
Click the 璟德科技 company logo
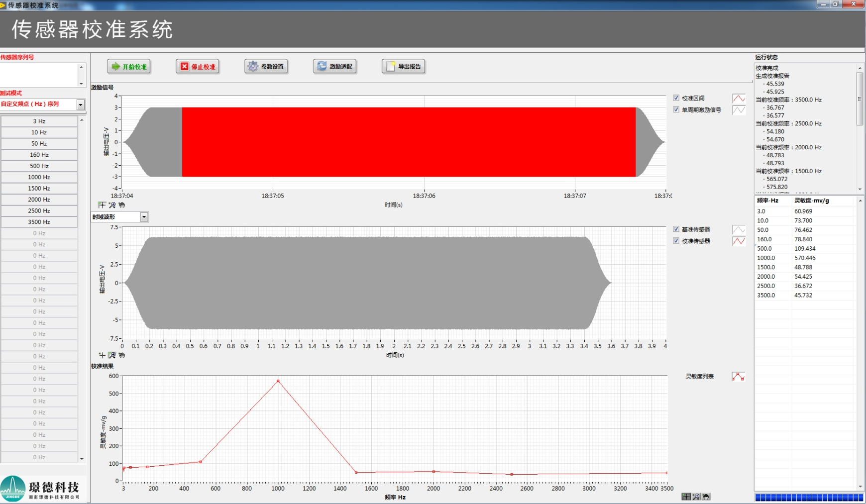pos(41,488)
